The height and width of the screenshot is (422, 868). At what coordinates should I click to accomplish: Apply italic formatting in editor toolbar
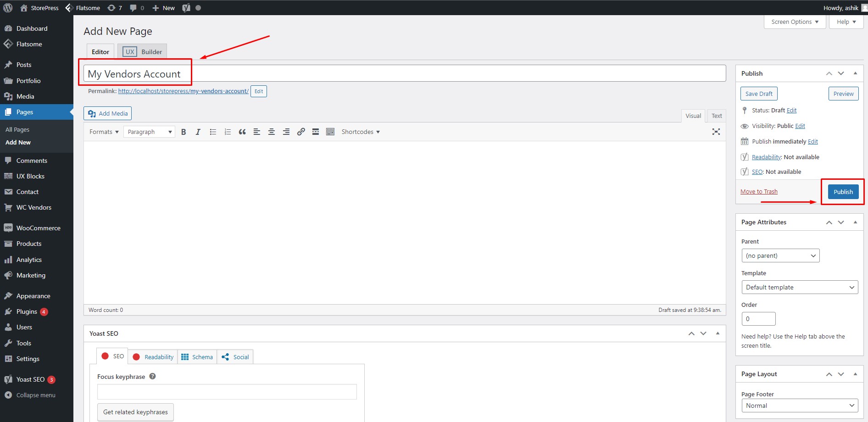coord(198,132)
